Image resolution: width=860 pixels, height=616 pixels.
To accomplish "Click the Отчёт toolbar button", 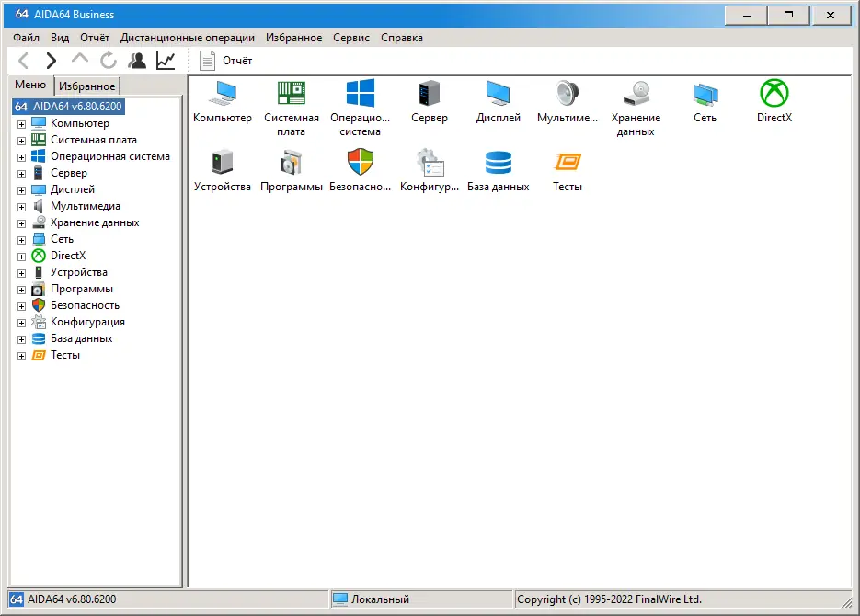I will [x=225, y=60].
